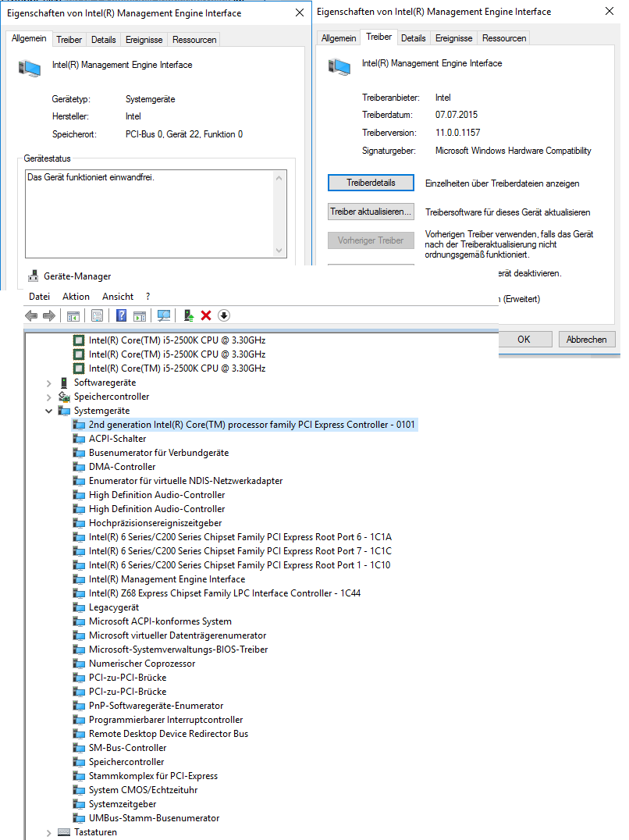
Task: Confirm with the OK button
Action: pos(524,339)
